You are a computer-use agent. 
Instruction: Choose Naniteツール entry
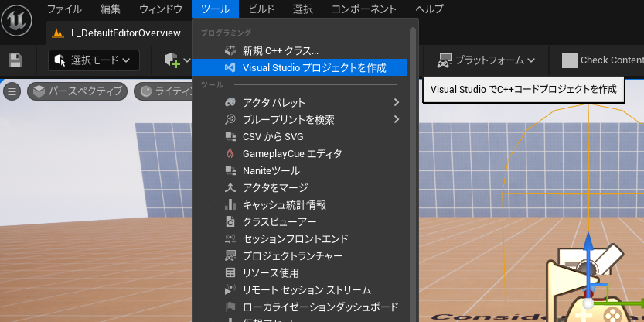pos(299,170)
